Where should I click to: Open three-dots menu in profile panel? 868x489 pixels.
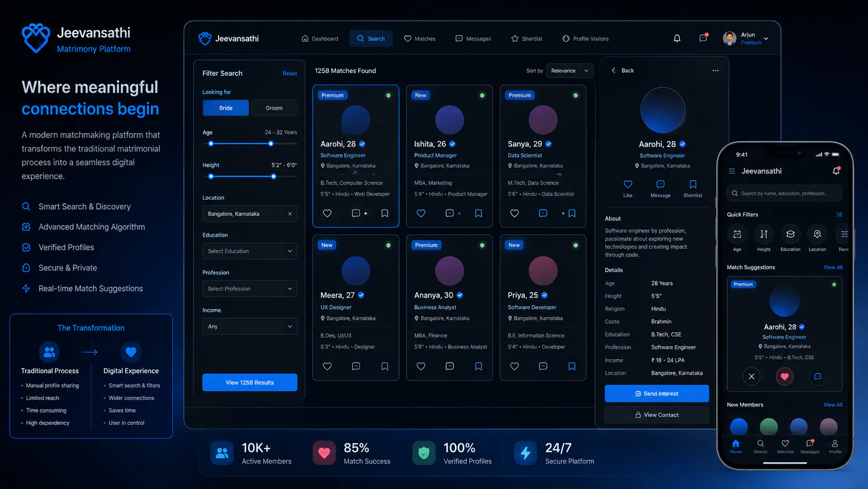(x=715, y=70)
